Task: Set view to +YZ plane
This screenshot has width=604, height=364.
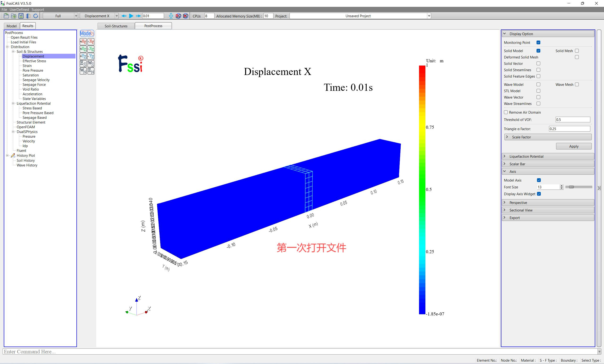Action: (83, 56)
